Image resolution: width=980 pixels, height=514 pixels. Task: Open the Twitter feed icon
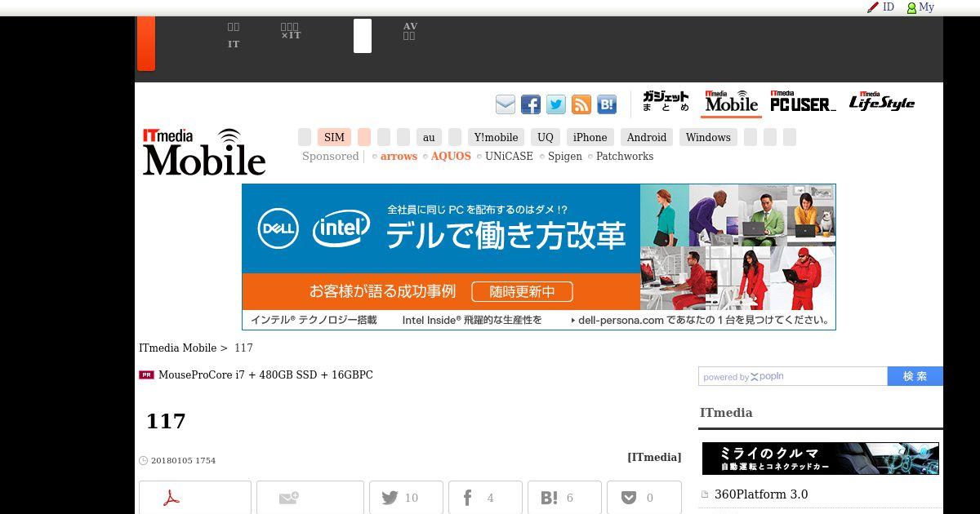coord(556,104)
